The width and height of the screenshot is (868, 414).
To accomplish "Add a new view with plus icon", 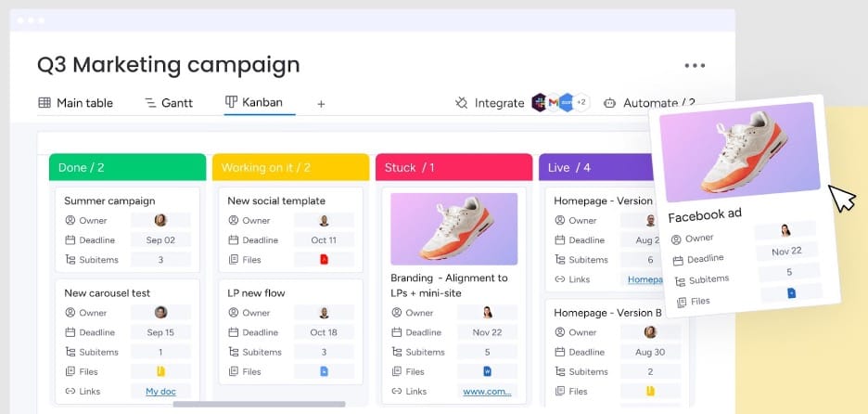I will [x=321, y=104].
